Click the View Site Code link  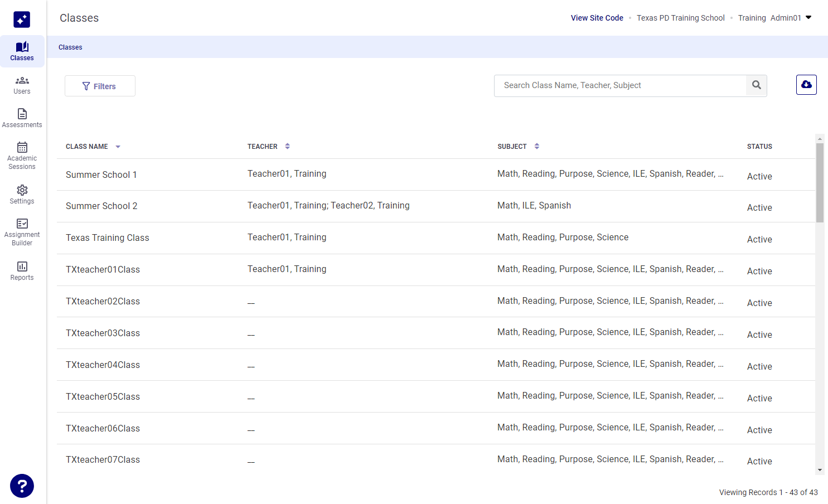click(x=597, y=17)
